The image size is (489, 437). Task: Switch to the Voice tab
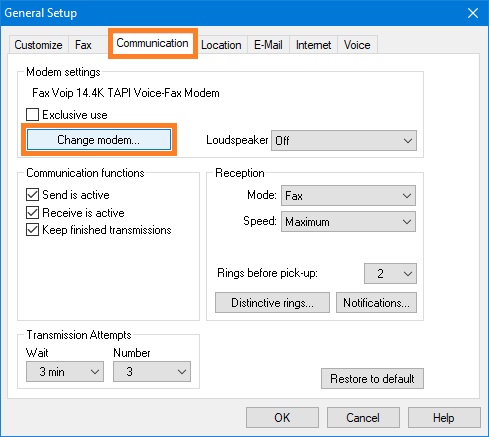click(357, 45)
